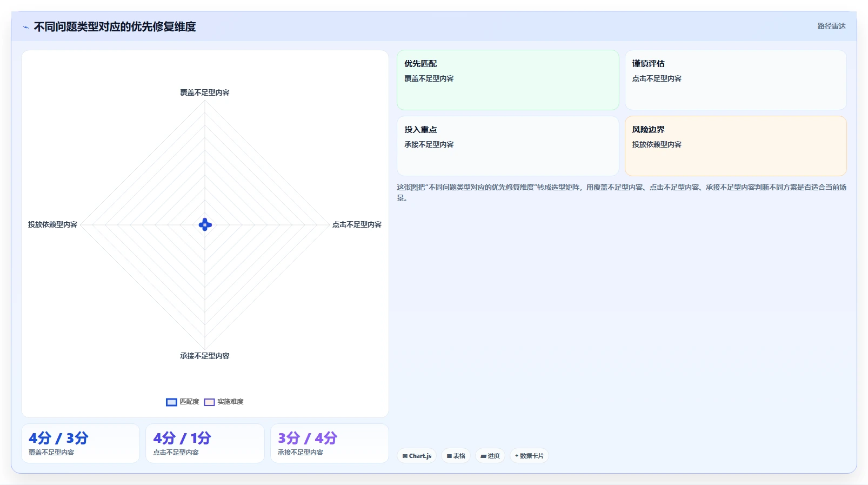
Task: Click the radar axis label 投放依赖型内容
Action: [x=52, y=224]
